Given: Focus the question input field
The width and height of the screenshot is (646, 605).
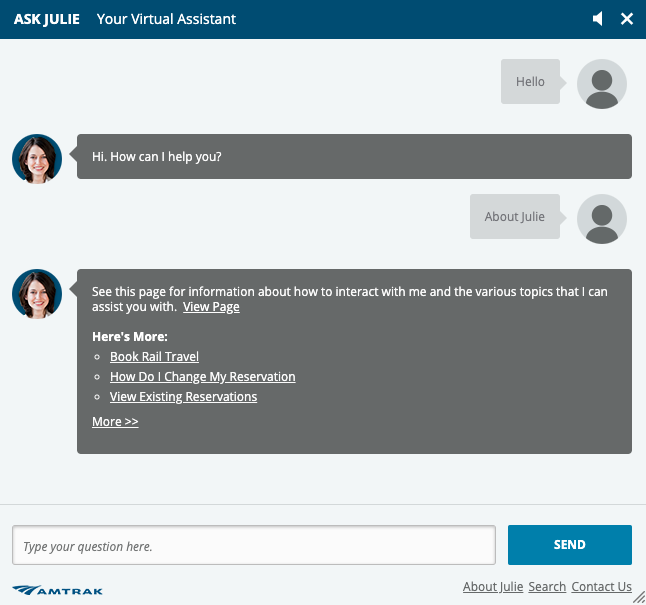Looking at the screenshot, I should coord(254,545).
